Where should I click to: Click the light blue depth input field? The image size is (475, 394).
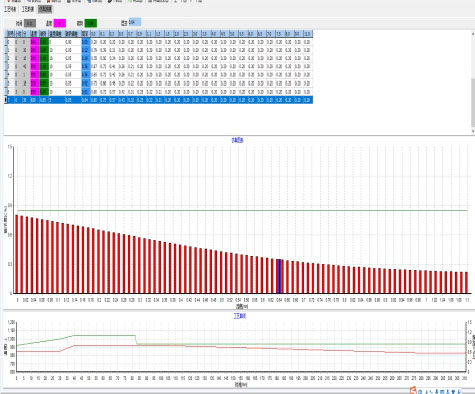135,22
